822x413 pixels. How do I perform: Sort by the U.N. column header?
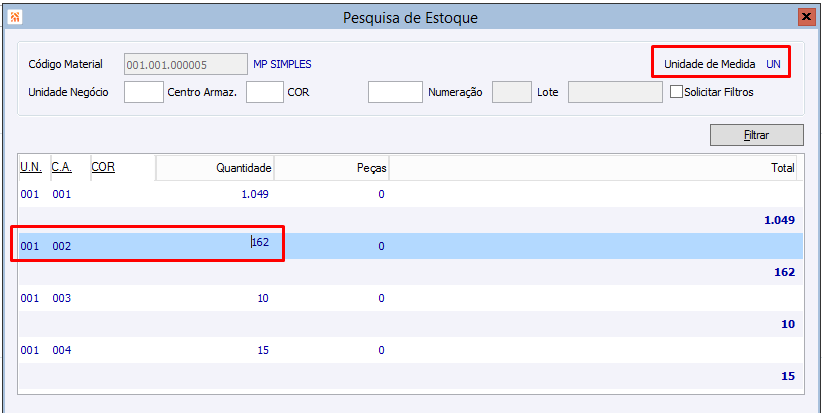pyautogui.click(x=31, y=168)
